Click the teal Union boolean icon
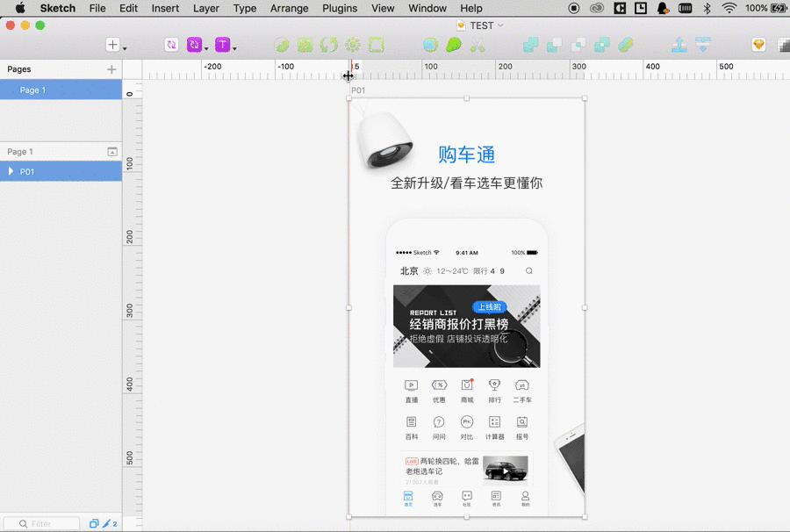 [x=531, y=45]
